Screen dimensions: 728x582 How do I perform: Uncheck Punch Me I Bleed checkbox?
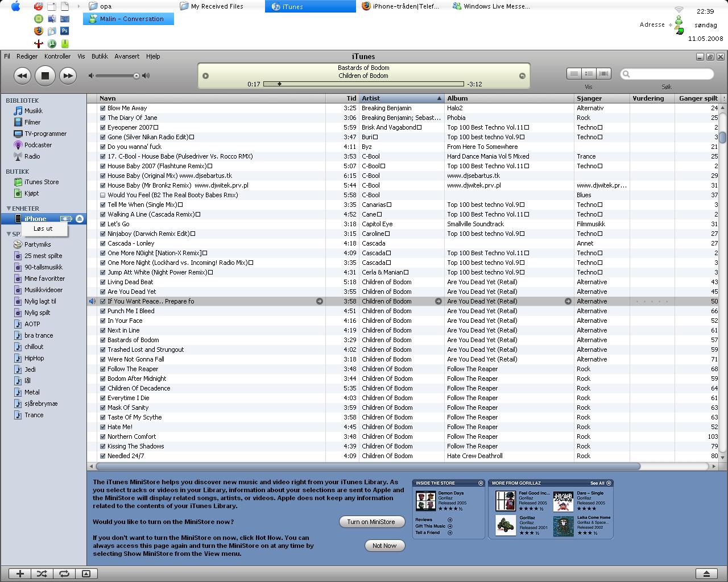point(102,311)
